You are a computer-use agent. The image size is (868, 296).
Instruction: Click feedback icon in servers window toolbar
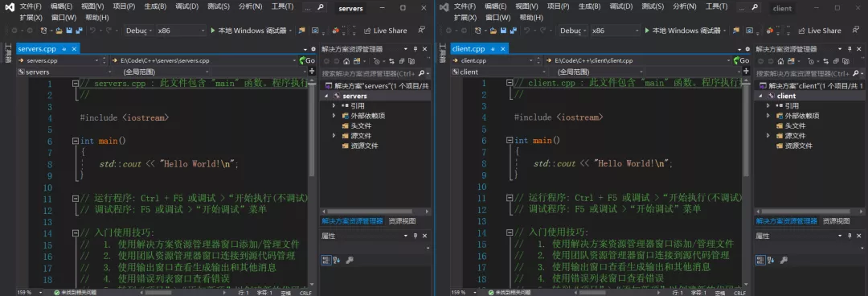421,30
